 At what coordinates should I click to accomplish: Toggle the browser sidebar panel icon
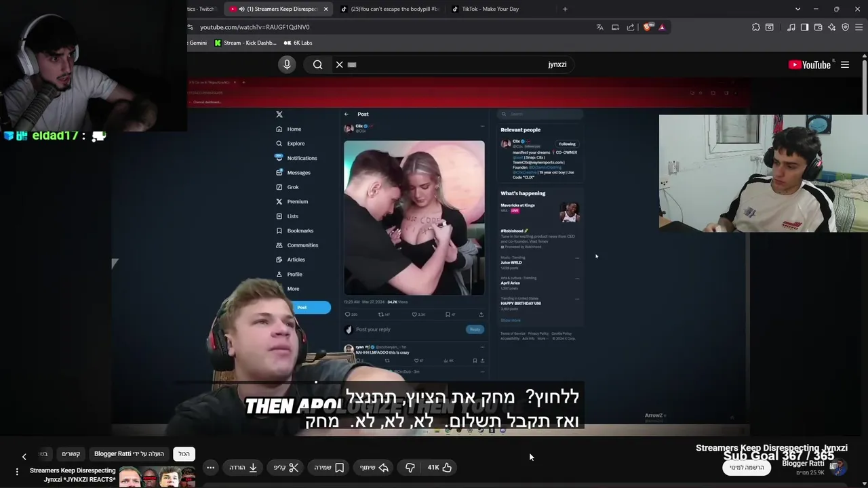pyautogui.click(x=804, y=27)
